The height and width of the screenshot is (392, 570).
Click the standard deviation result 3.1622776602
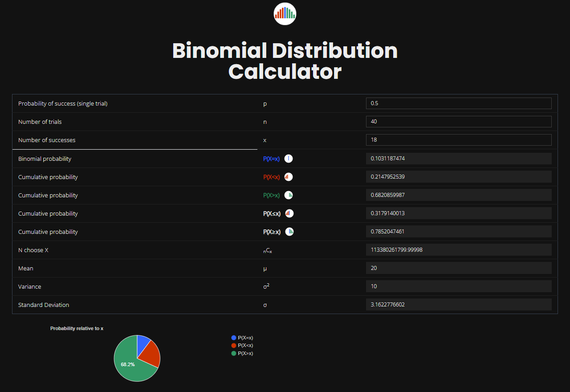pos(459,305)
